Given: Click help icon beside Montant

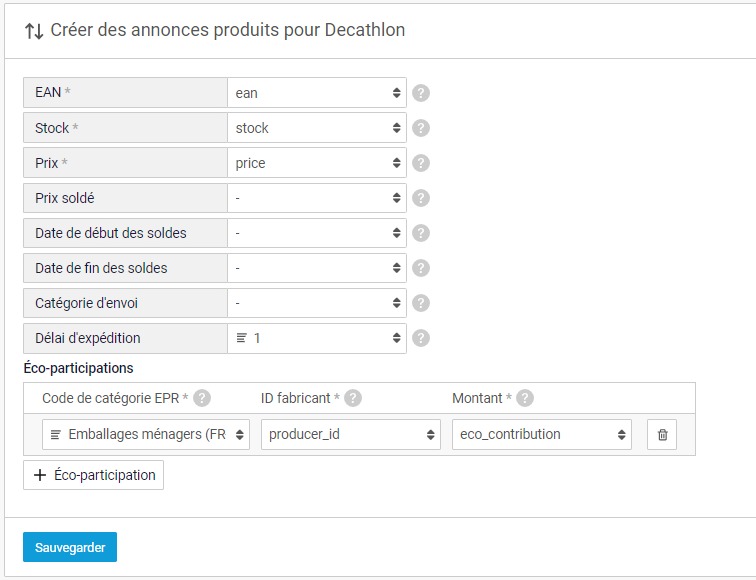Looking at the screenshot, I should (525, 398).
